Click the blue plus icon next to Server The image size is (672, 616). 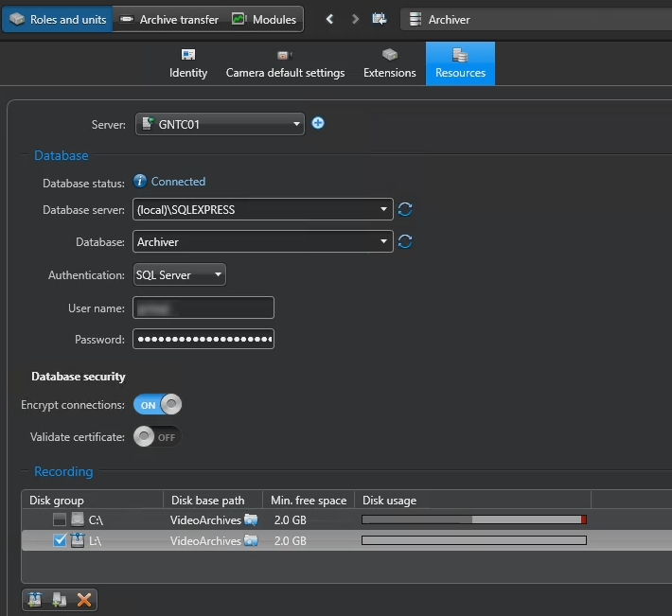click(318, 123)
